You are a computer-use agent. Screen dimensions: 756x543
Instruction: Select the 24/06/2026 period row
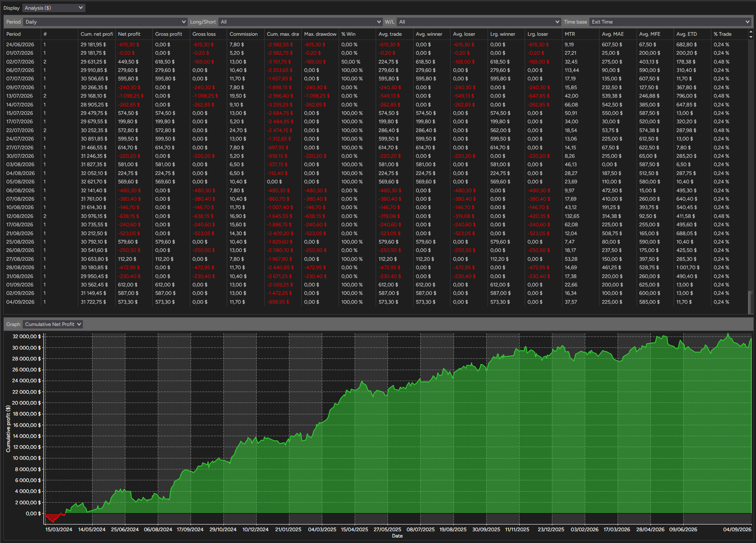tap(376, 45)
